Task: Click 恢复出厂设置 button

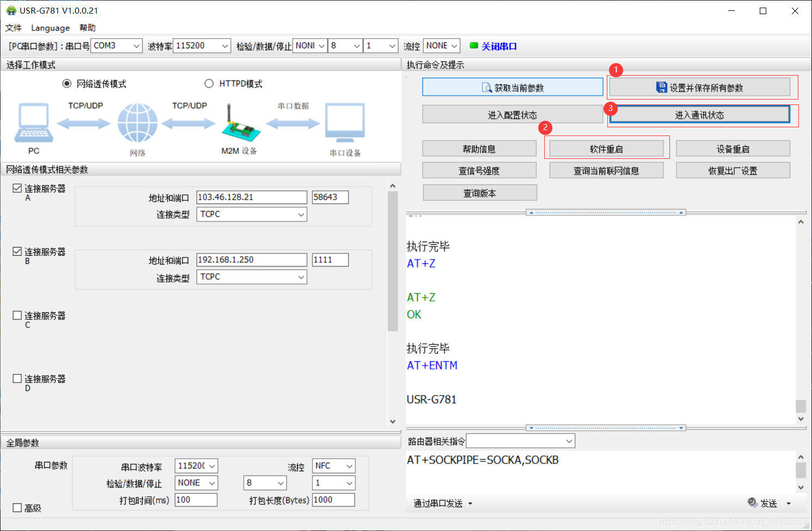Action: coord(733,170)
